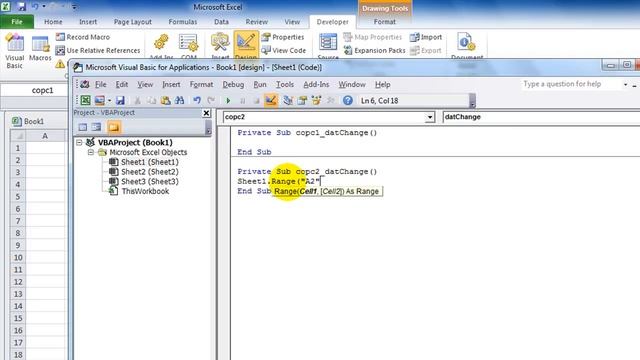
Task: Save the workbook via VBA toolbar icon
Action: pos(120,100)
